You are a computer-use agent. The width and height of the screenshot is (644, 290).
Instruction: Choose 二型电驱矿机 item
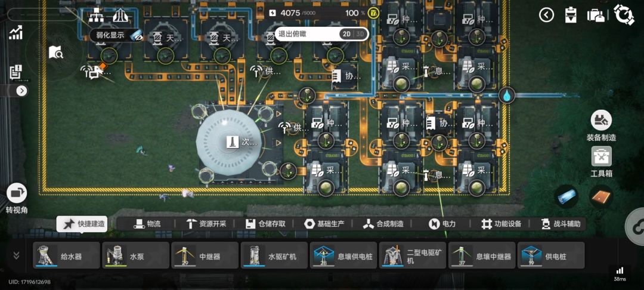coord(413,255)
